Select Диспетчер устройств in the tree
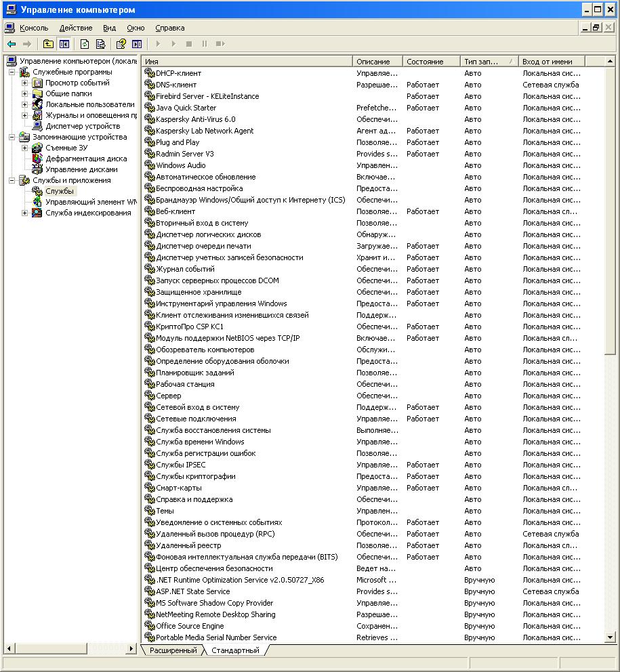This screenshot has width=620, height=672. click(x=83, y=126)
